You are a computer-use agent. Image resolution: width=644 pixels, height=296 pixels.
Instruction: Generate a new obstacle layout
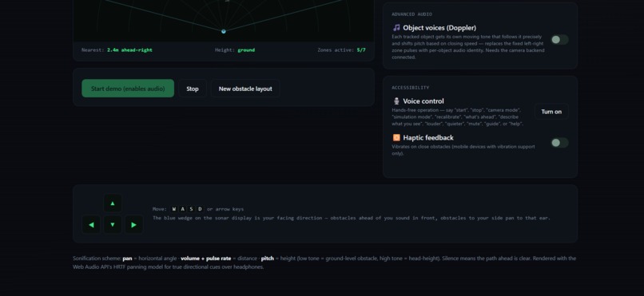tap(245, 89)
